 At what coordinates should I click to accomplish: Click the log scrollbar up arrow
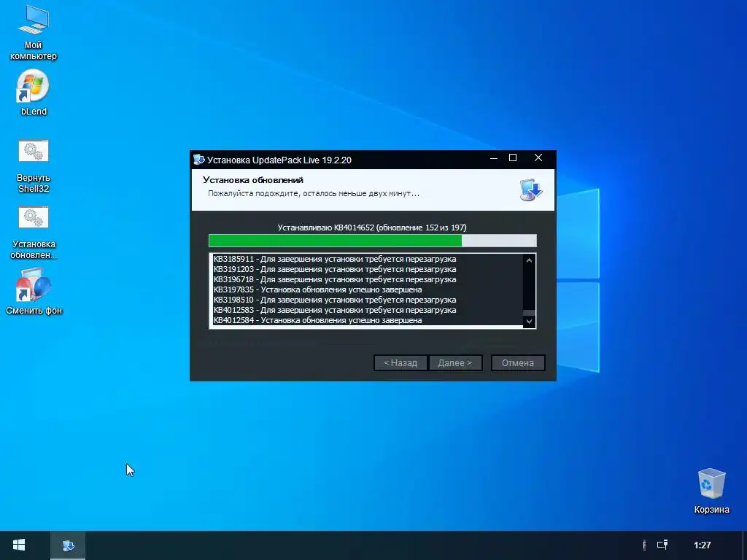coord(529,260)
